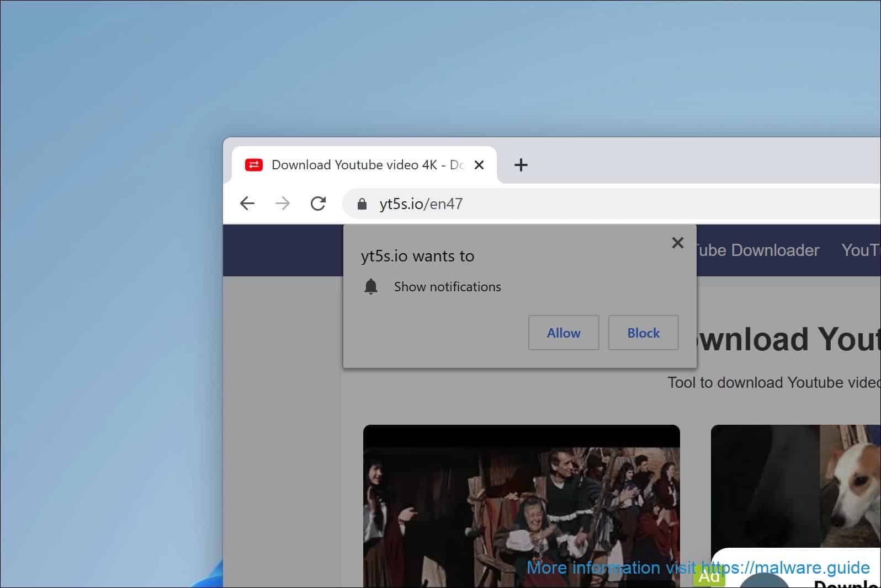Click the bell icon beside Show notifications

[371, 287]
